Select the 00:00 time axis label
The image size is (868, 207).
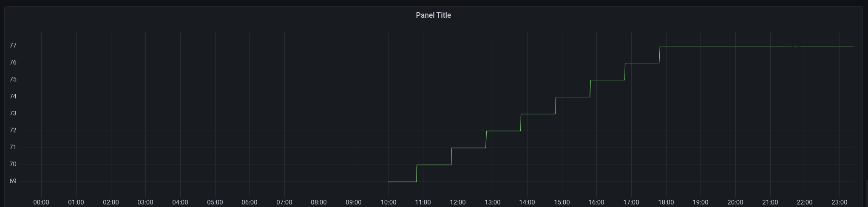coord(41,202)
